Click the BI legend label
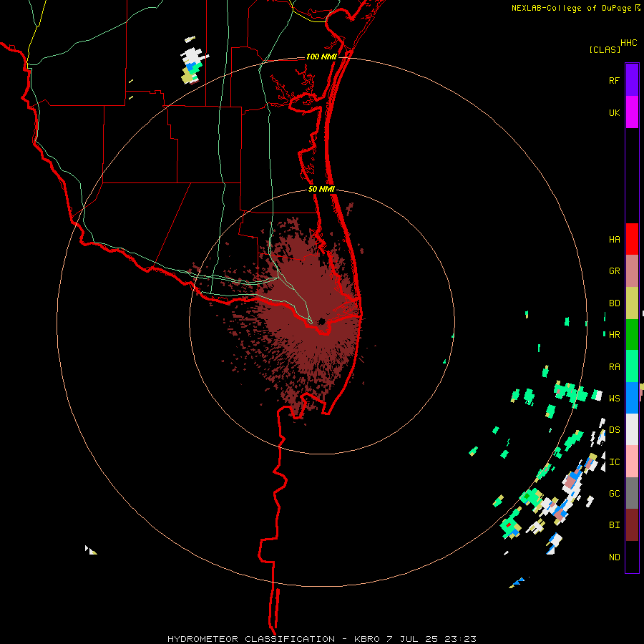644x644 pixels. point(614,525)
